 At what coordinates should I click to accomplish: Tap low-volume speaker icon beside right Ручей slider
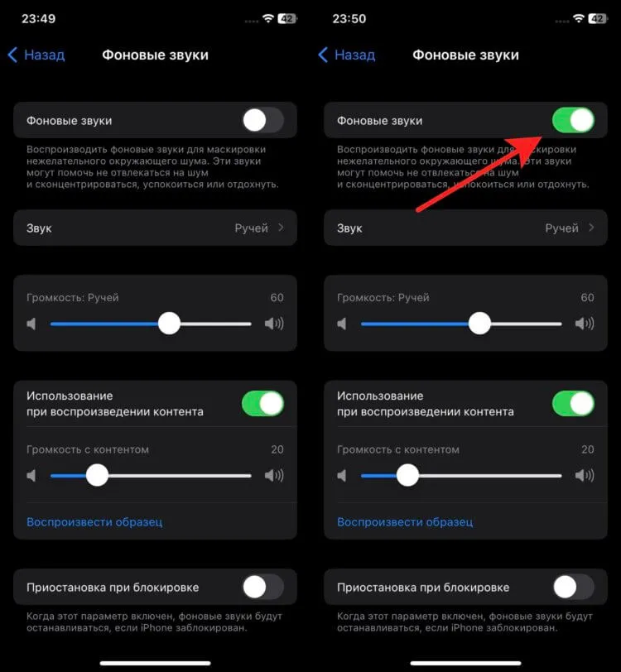(342, 324)
